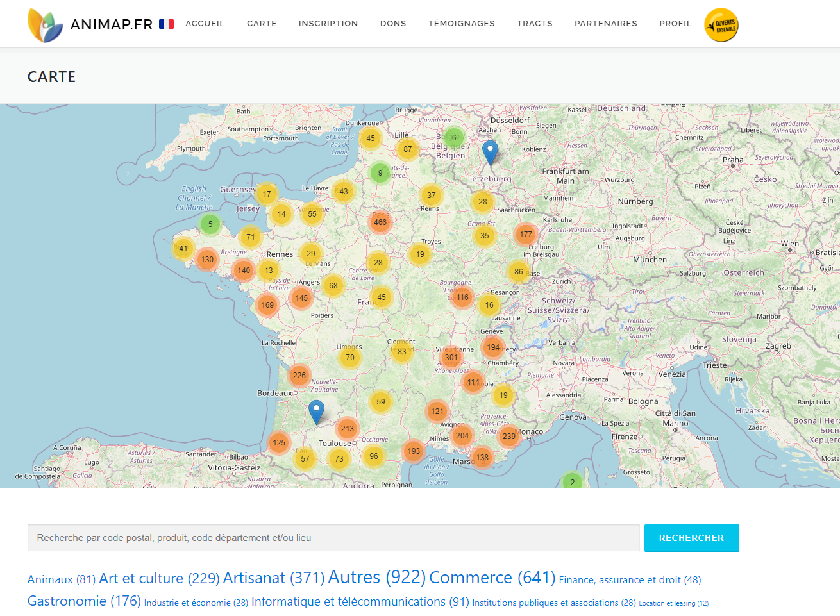Click the ANIMAP.FR site title
The height and width of the screenshot is (616, 840).
point(112,24)
